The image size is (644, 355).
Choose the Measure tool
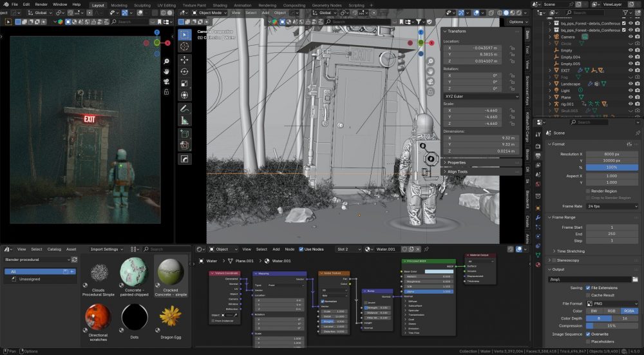click(185, 120)
